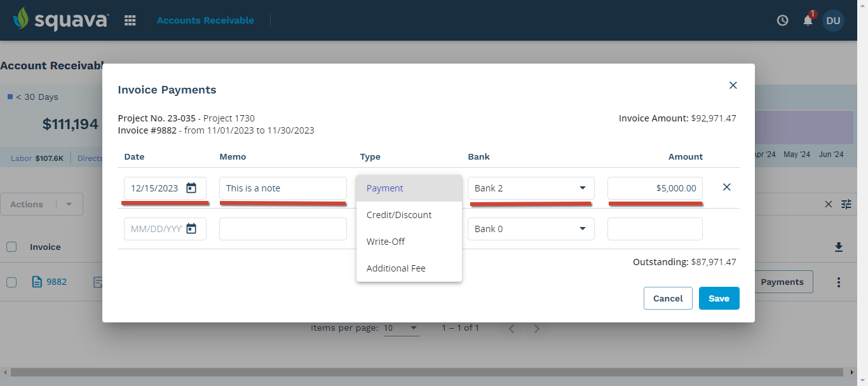Open the DU user avatar menu
Viewport: 868px width, 386px height.
point(833,20)
